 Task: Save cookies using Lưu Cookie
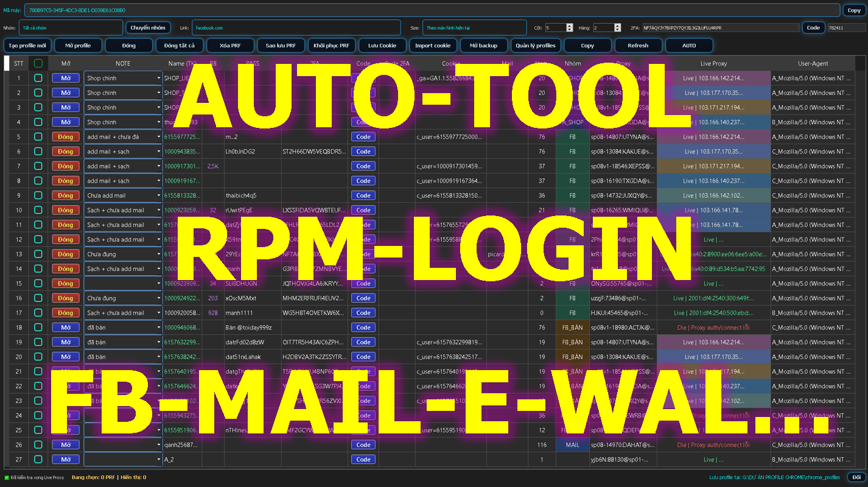coord(382,46)
